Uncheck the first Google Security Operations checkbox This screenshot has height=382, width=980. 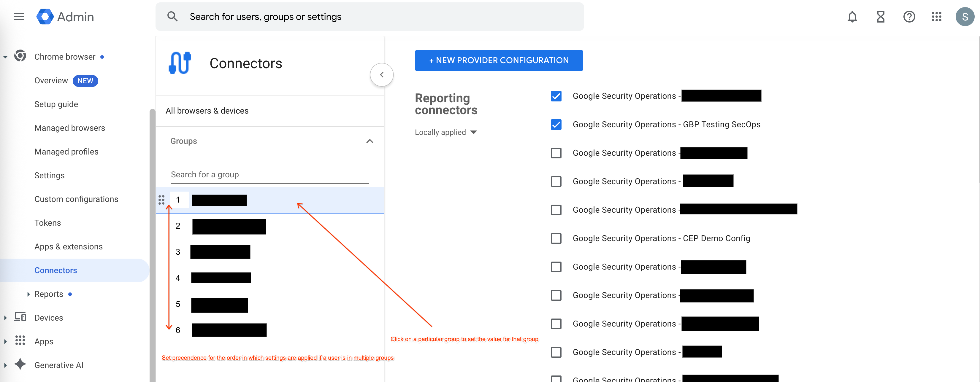pyautogui.click(x=556, y=96)
